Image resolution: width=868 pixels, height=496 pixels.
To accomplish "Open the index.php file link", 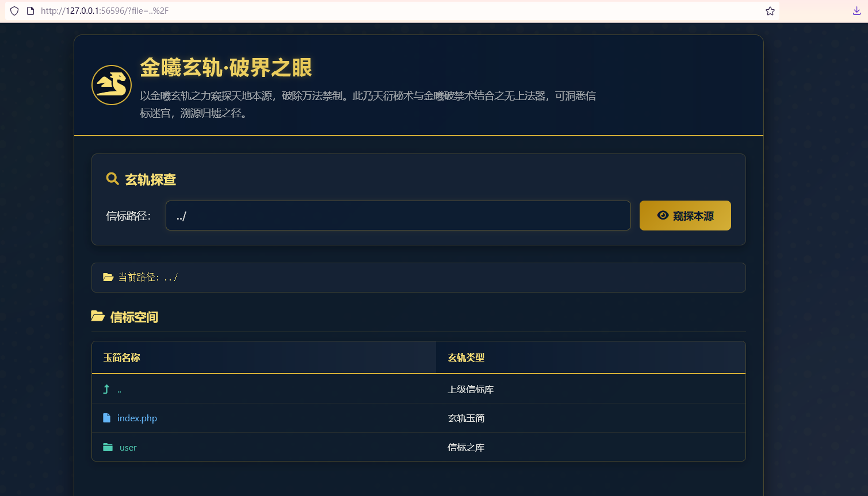I will 137,418.
